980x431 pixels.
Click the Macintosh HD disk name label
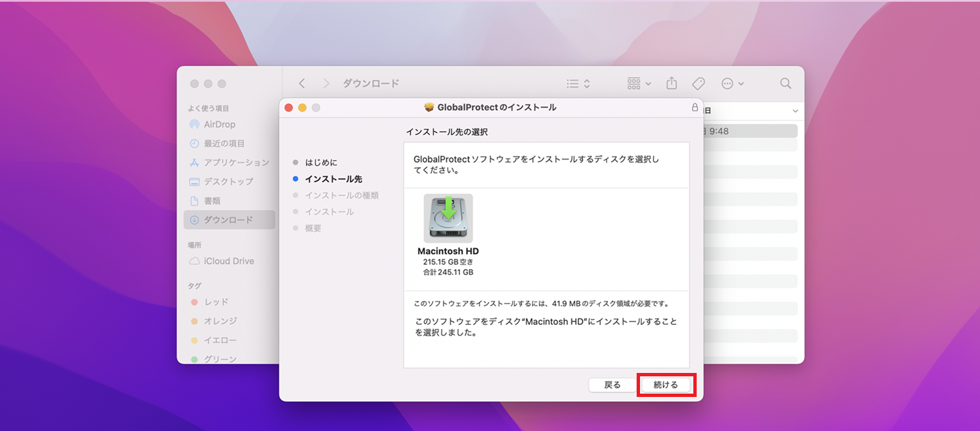click(448, 252)
